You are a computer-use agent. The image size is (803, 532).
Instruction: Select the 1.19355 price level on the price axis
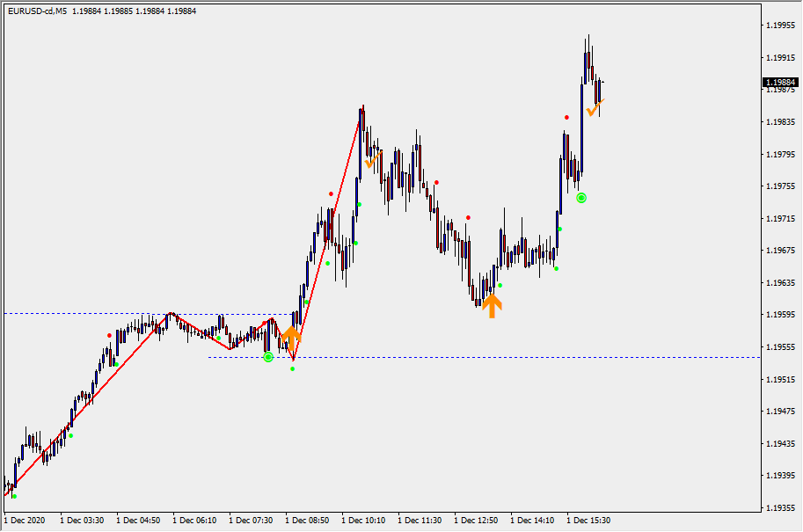tap(781, 507)
